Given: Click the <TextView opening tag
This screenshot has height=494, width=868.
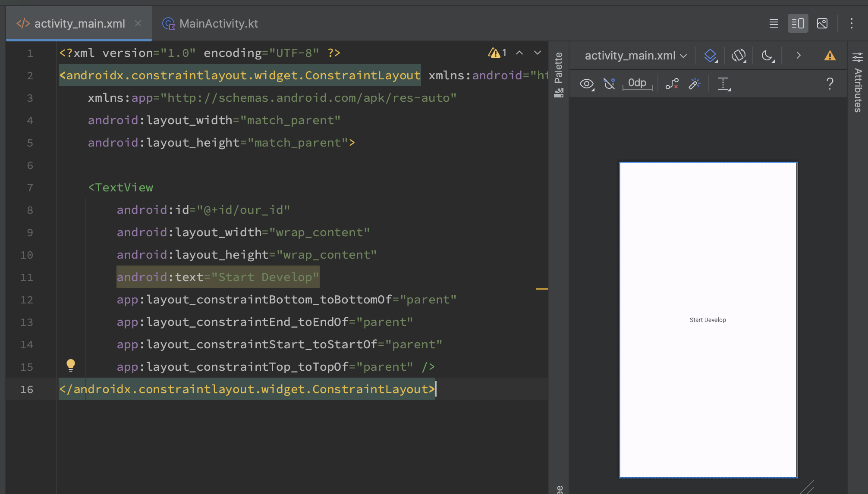Looking at the screenshot, I should (121, 188).
